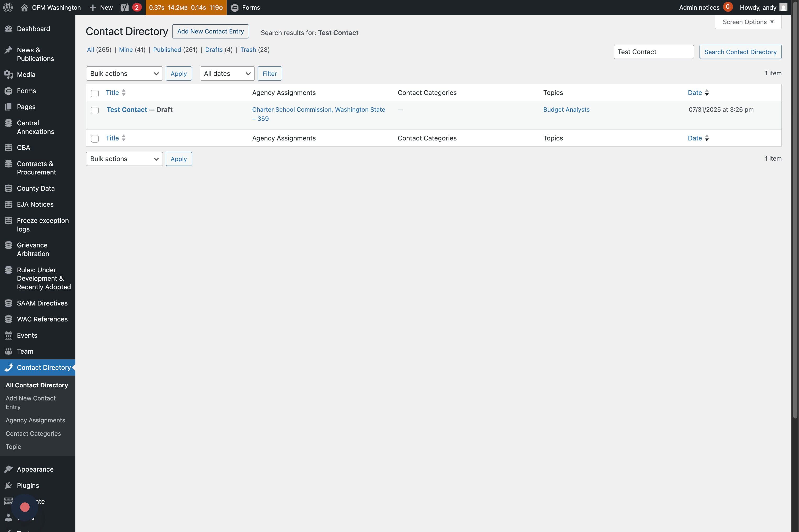This screenshot has height=532, width=799.
Task: Expand the All dates filter dropdown
Action: (227, 73)
